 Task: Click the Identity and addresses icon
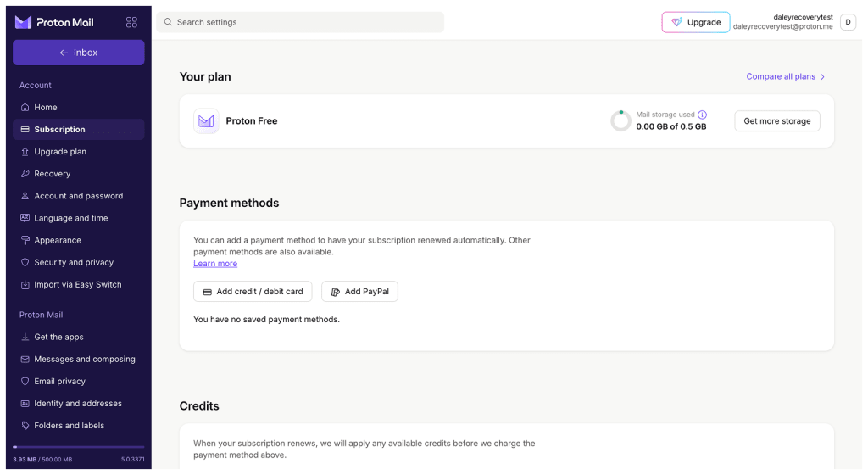tap(25, 404)
